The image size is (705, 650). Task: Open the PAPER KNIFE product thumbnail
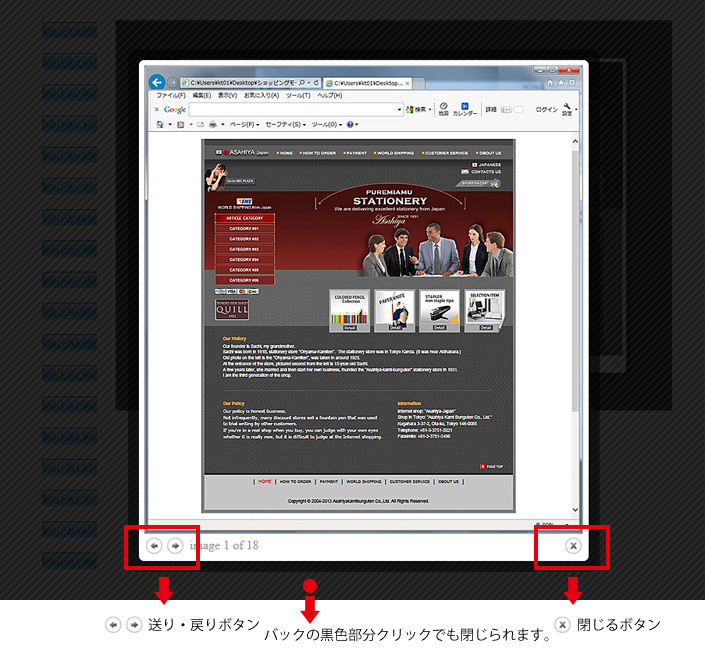click(x=394, y=311)
